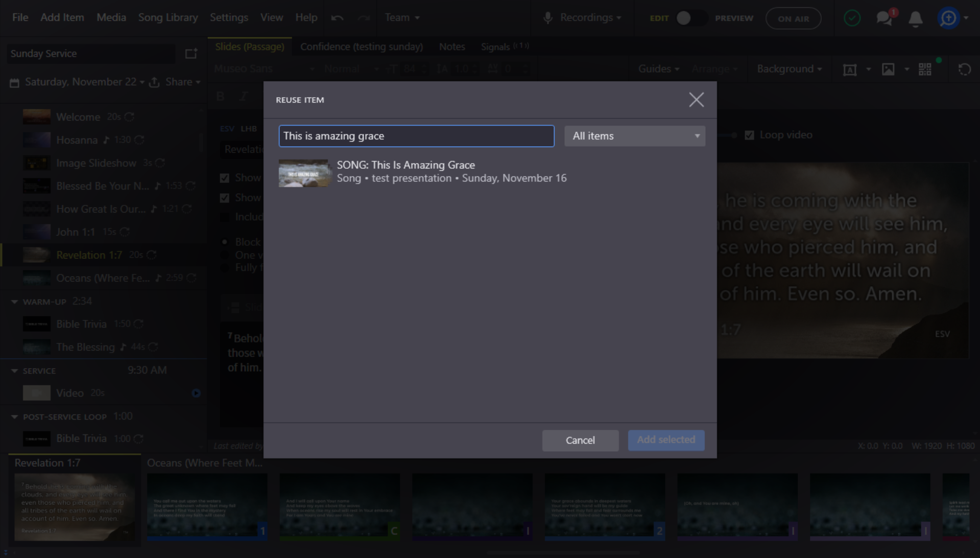Click the Recordings microphone icon

point(547,18)
